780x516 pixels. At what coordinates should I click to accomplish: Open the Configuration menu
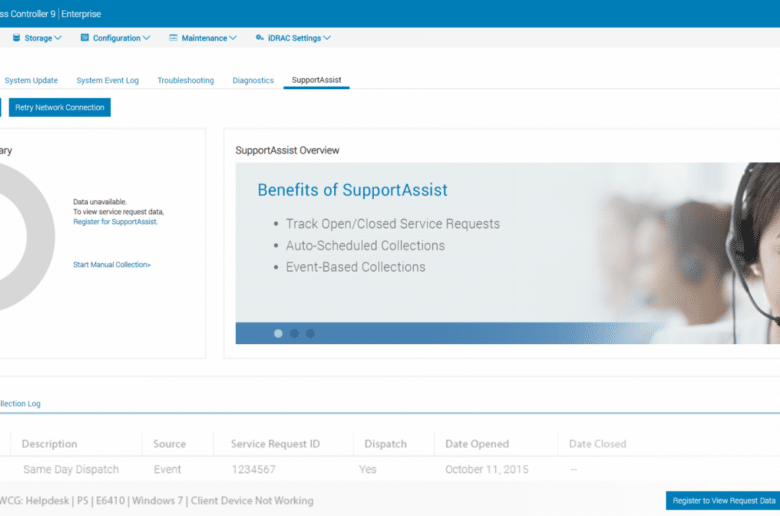tap(115, 38)
